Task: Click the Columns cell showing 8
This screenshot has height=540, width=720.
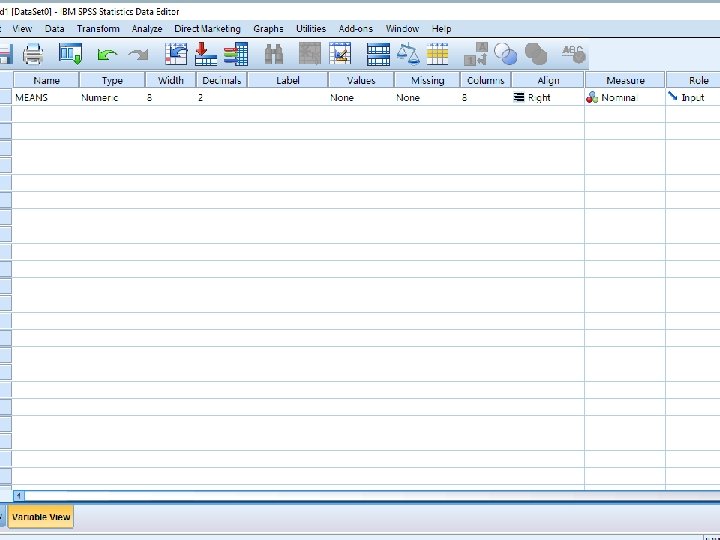Action: tap(485, 97)
